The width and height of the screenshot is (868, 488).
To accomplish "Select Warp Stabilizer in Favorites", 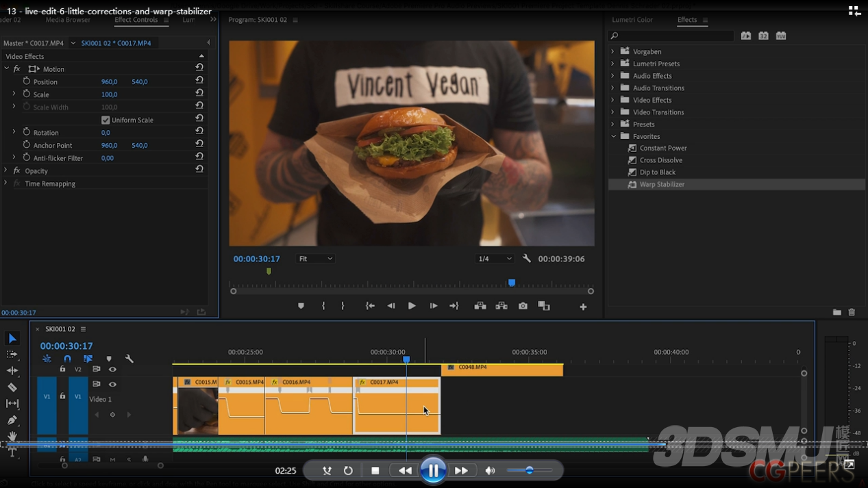I will coord(662,184).
